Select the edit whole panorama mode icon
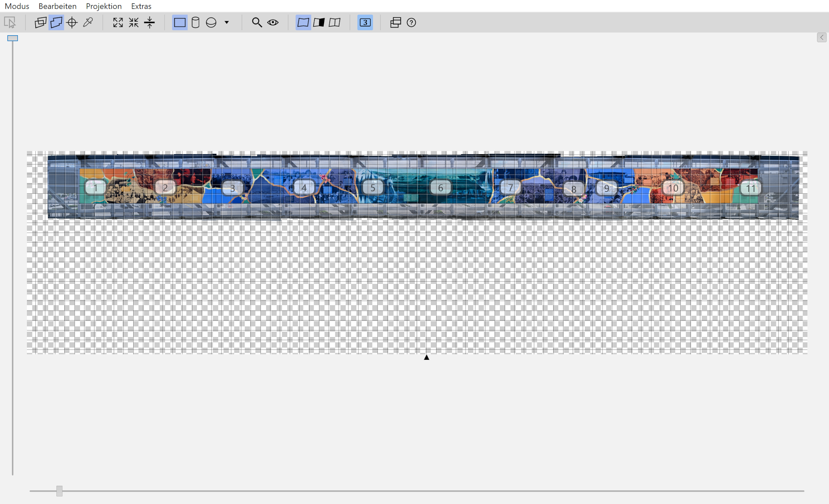Viewport: 829px width, 504px height. [x=56, y=22]
